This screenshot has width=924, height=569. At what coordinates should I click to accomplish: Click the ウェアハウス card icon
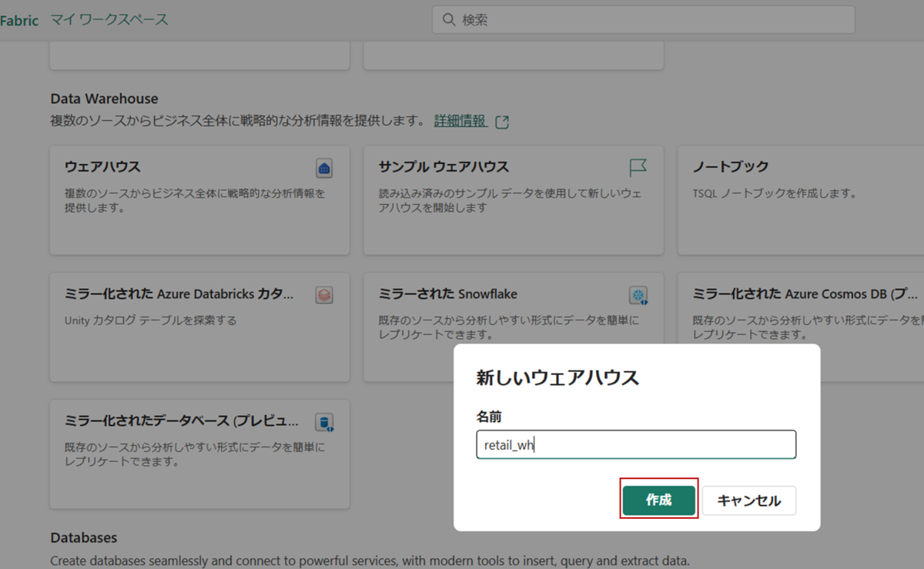click(324, 168)
